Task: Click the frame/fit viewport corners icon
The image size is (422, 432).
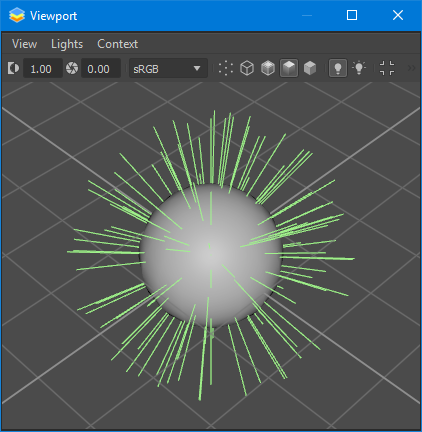Action: [x=387, y=68]
